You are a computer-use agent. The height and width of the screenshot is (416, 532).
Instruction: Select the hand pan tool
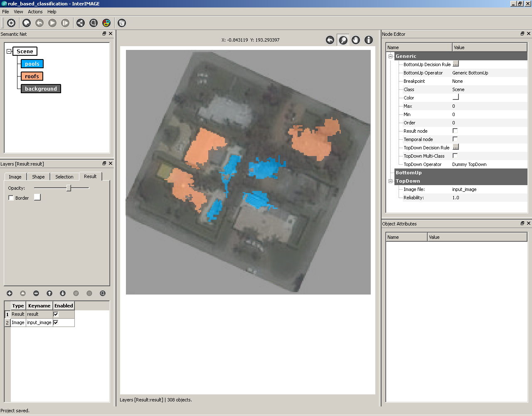(356, 40)
